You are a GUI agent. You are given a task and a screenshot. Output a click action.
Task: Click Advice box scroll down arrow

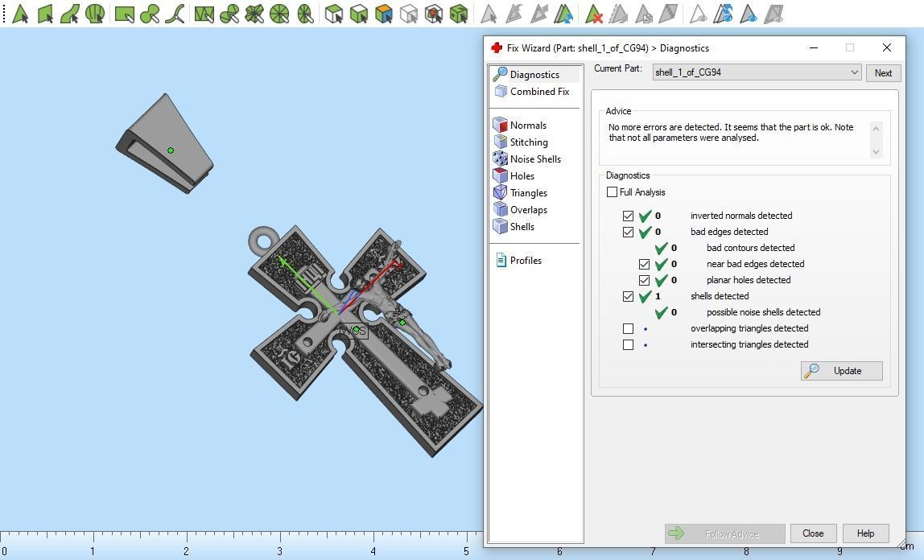tap(876, 152)
